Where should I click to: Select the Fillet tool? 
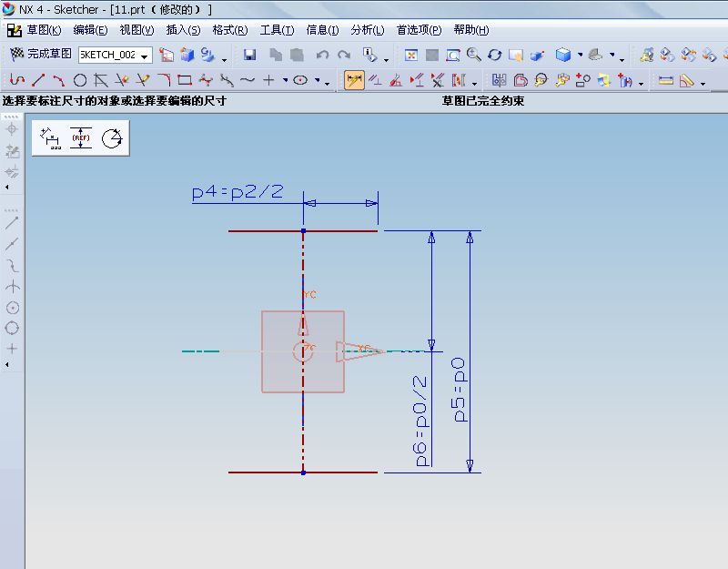[x=164, y=80]
